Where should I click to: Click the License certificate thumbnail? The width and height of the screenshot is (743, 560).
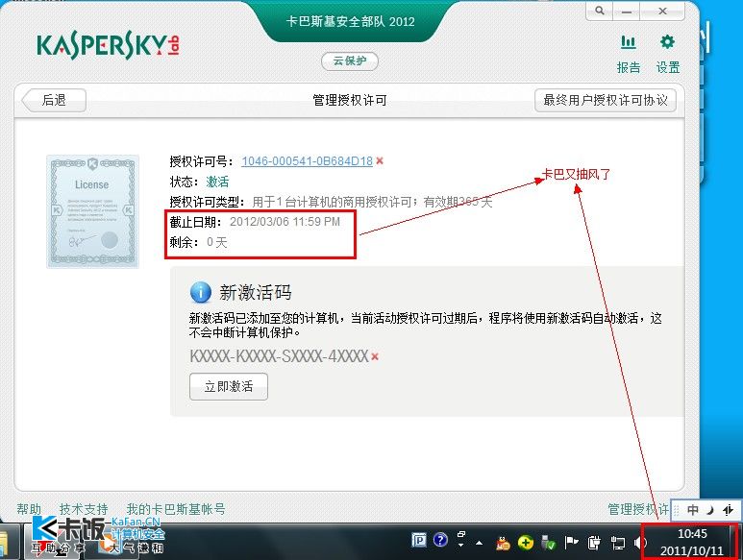pos(92,211)
